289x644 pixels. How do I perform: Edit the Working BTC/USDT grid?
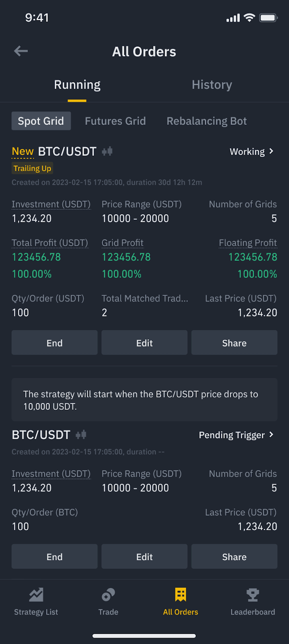point(144,343)
